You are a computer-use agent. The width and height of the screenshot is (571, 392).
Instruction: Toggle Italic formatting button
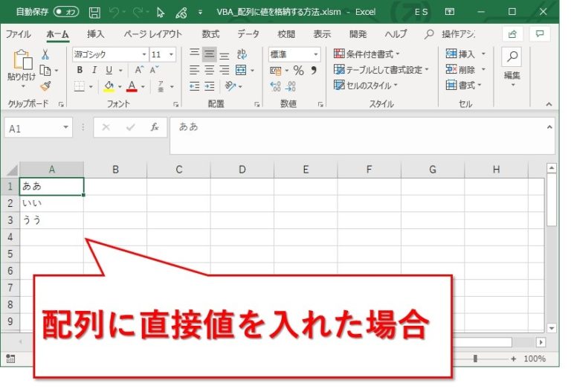(94, 70)
